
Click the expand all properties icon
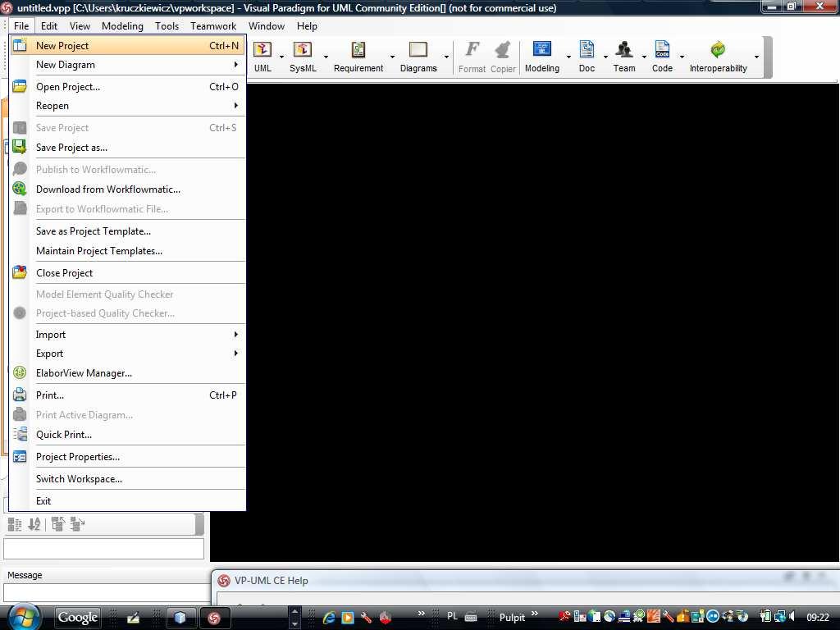tap(58, 524)
